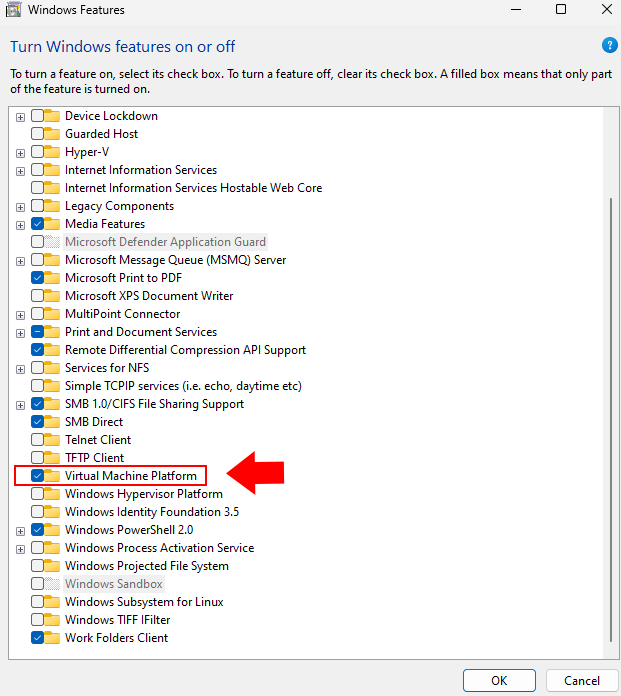This screenshot has width=621, height=696.
Task: Enable the Hyper-V checkbox
Action: point(37,152)
